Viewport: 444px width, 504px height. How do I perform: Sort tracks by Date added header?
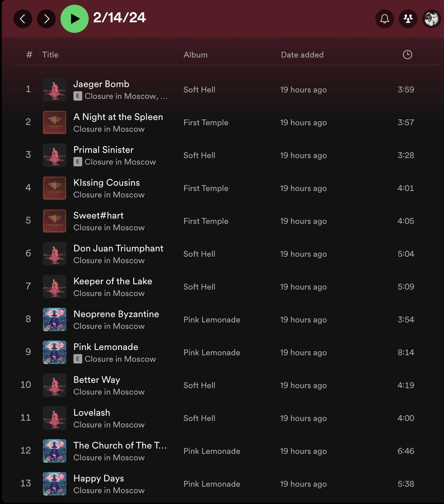tap(302, 55)
